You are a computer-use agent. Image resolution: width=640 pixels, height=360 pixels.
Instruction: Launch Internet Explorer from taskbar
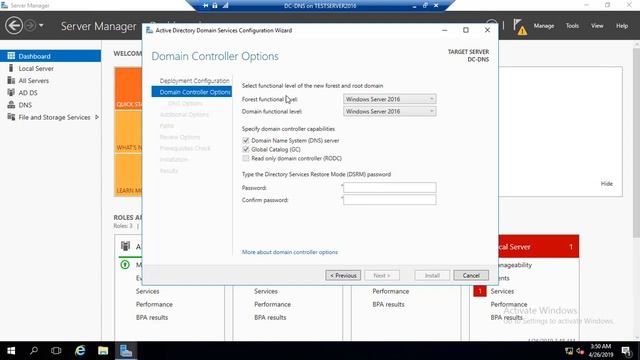tap(80, 351)
